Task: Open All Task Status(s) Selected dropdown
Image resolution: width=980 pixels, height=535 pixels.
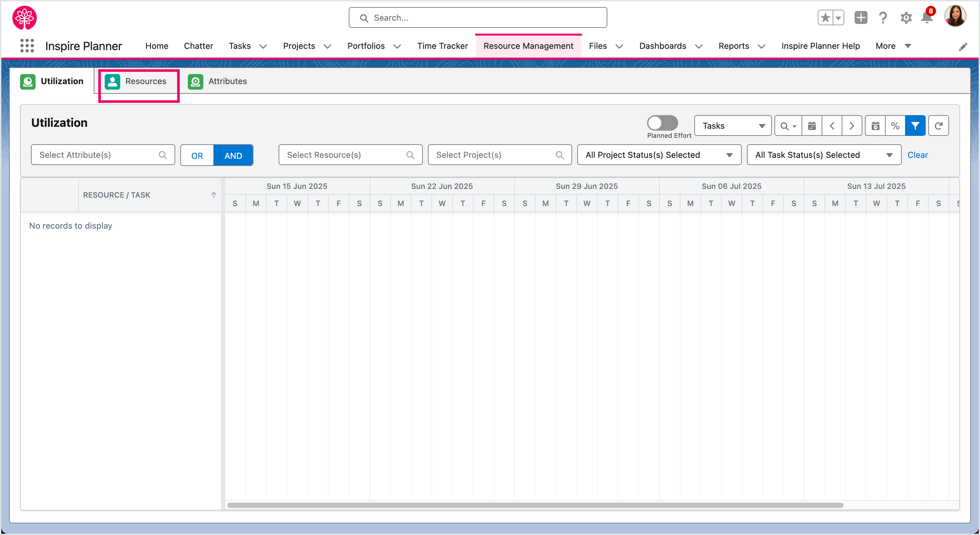Action: pos(824,155)
